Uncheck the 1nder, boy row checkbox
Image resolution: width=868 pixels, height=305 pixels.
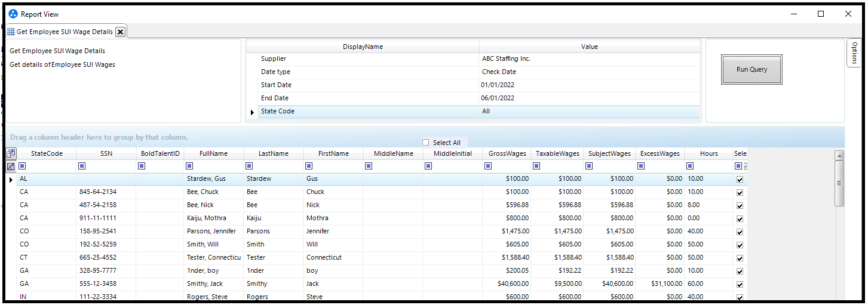point(740,271)
